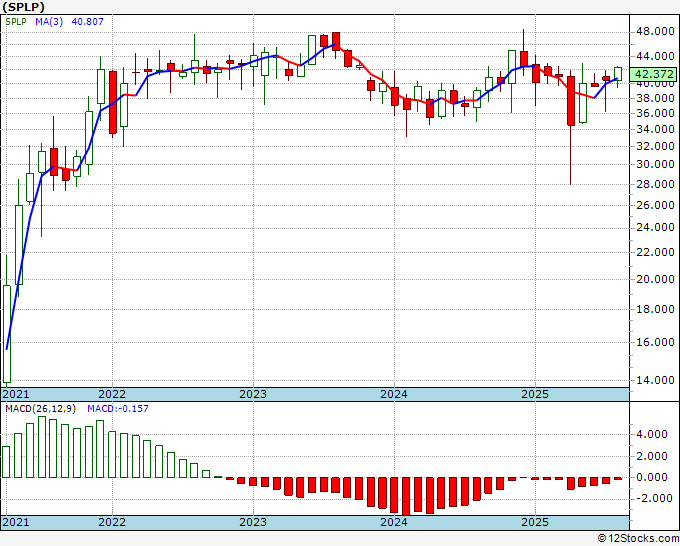Click the 28.000 price axis label
The image size is (680, 546).
tap(655, 184)
